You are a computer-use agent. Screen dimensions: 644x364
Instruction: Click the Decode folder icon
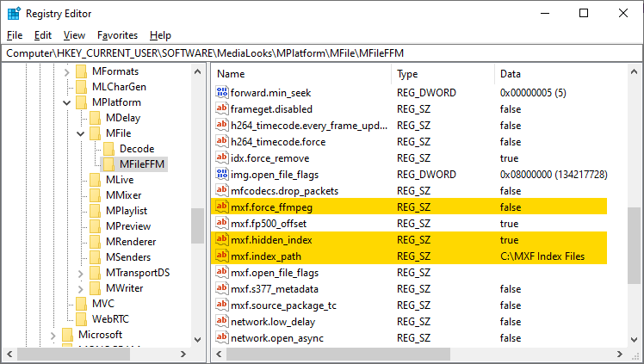point(108,149)
